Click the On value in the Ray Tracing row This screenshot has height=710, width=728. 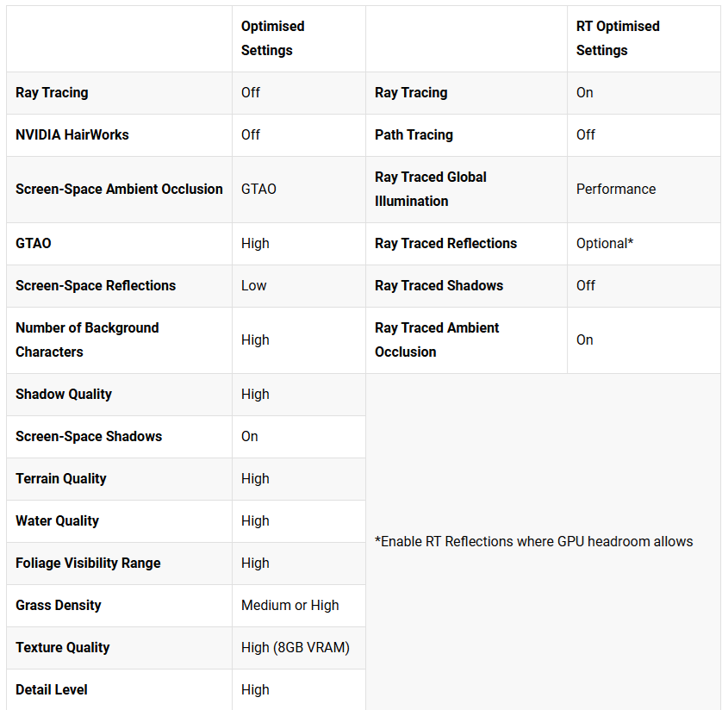[584, 92]
